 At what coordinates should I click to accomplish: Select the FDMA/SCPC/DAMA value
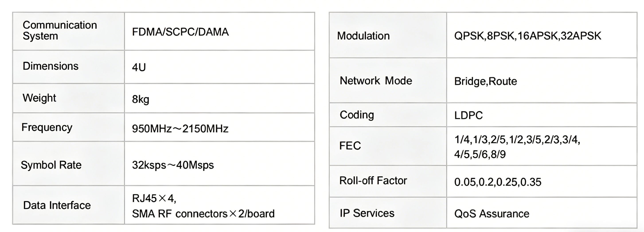[180, 32]
